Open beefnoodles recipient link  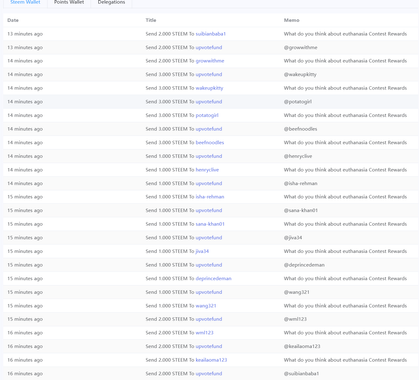pyautogui.click(x=210, y=143)
